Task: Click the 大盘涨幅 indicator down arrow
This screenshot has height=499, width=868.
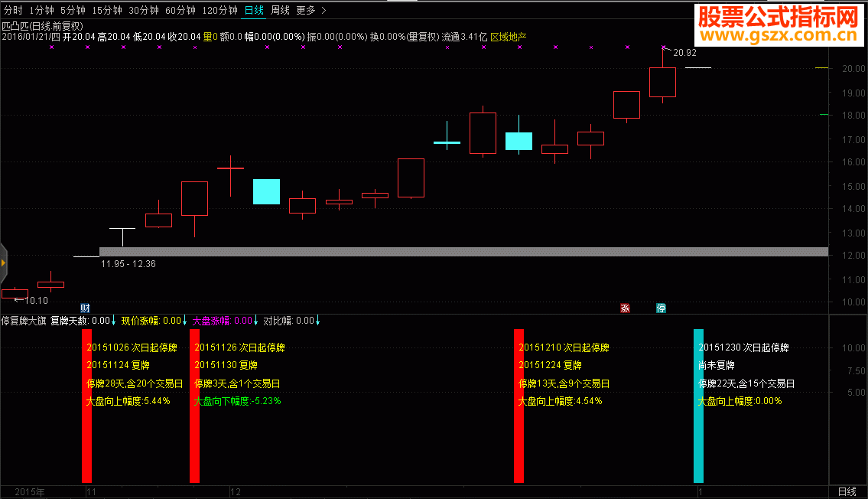Action: pos(255,321)
